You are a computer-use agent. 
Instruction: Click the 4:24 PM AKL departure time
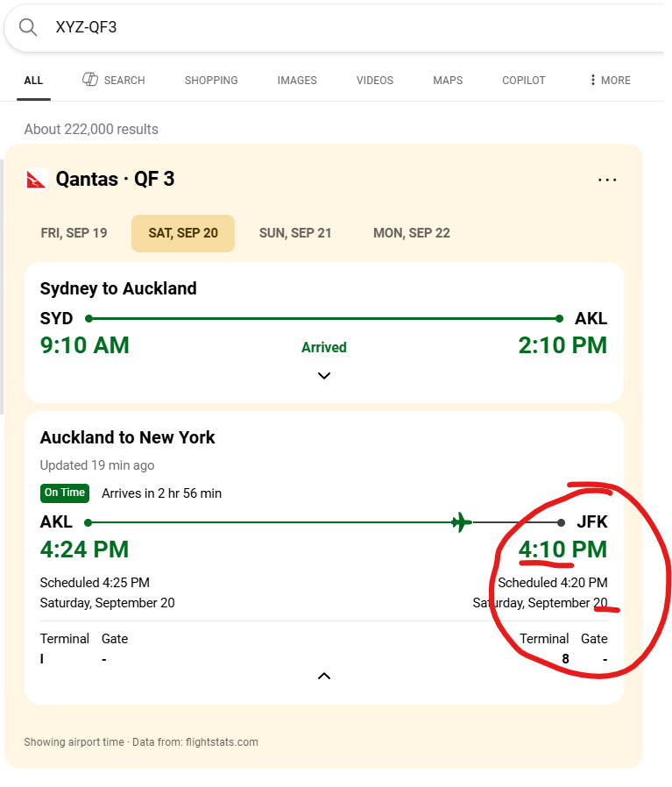click(84, 549)
